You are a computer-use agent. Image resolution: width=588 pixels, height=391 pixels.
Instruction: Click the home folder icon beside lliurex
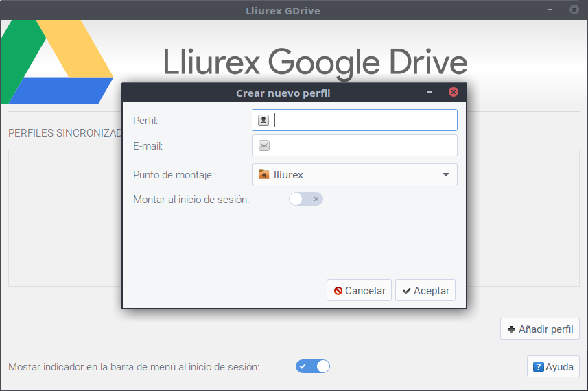tap(264, 174)
